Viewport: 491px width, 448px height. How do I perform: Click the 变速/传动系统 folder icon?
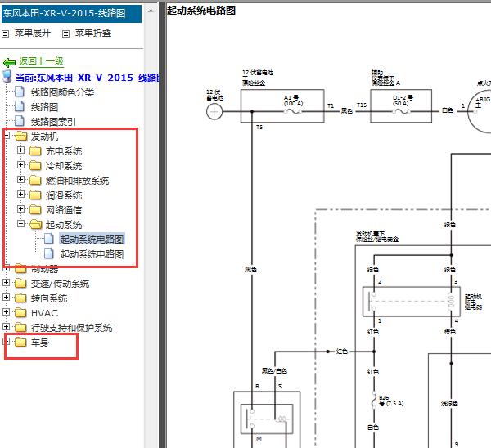pos(20,283)
